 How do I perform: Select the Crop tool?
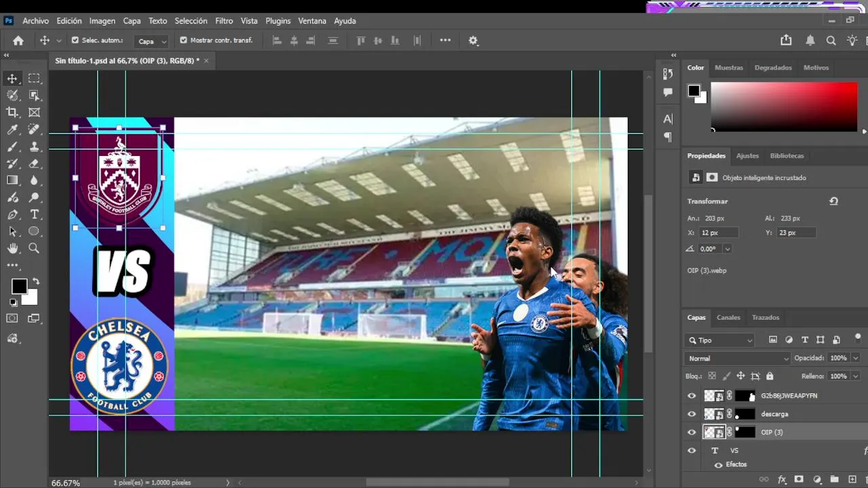tap(12, 113)
